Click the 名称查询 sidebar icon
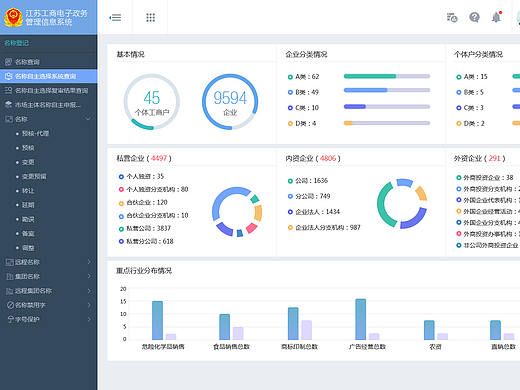The height and width of the screenshot is (390, 520). point(9,62)
